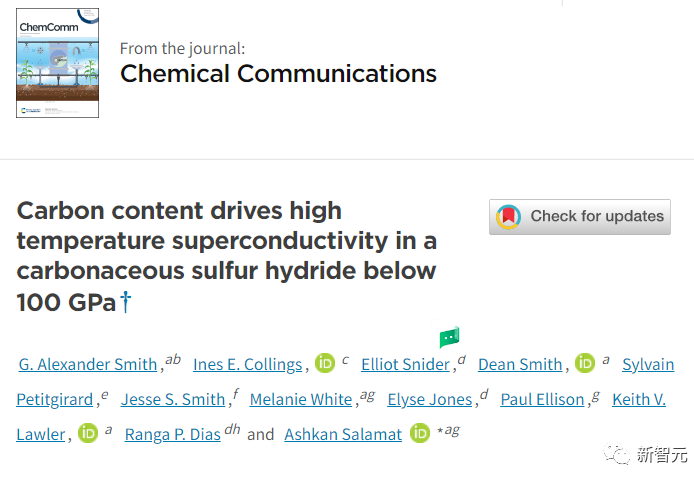Open ORCID icon after Dean Smith

pyautogui.click(x=586, y=364)
